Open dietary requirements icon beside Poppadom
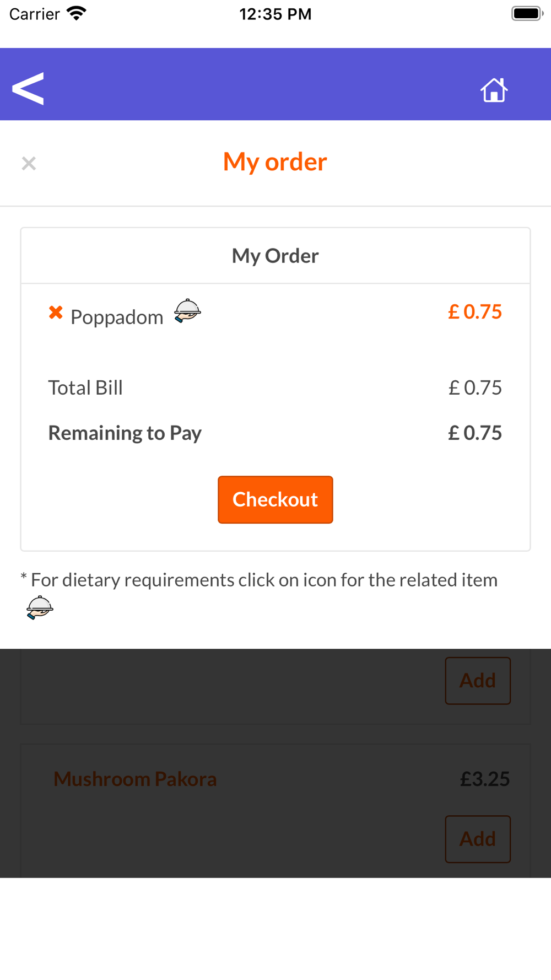This screenshot has height=980, width=551. [187, 311]
